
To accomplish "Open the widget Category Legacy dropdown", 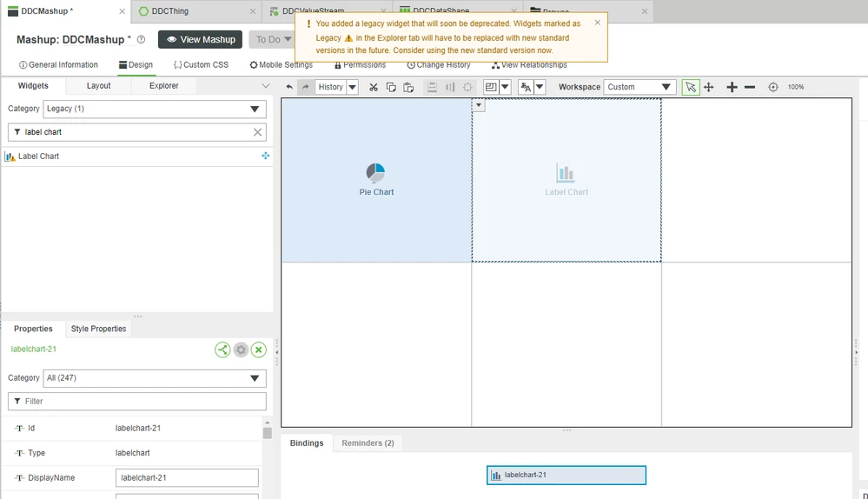I will [x=155, y=110].
